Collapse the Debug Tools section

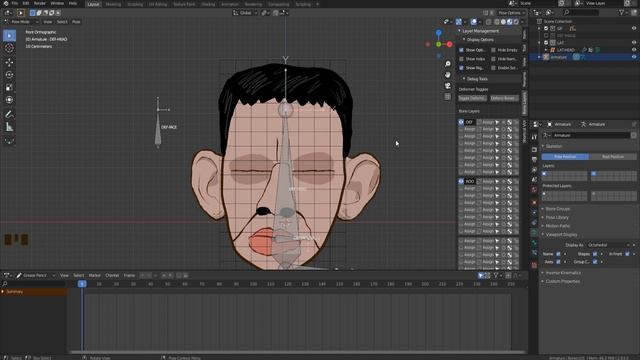477,79
